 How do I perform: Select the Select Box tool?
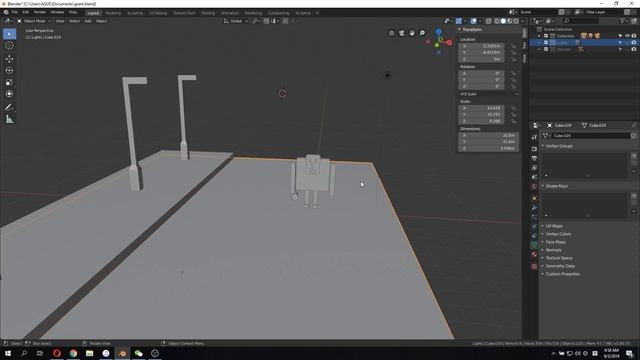(9, 34)
